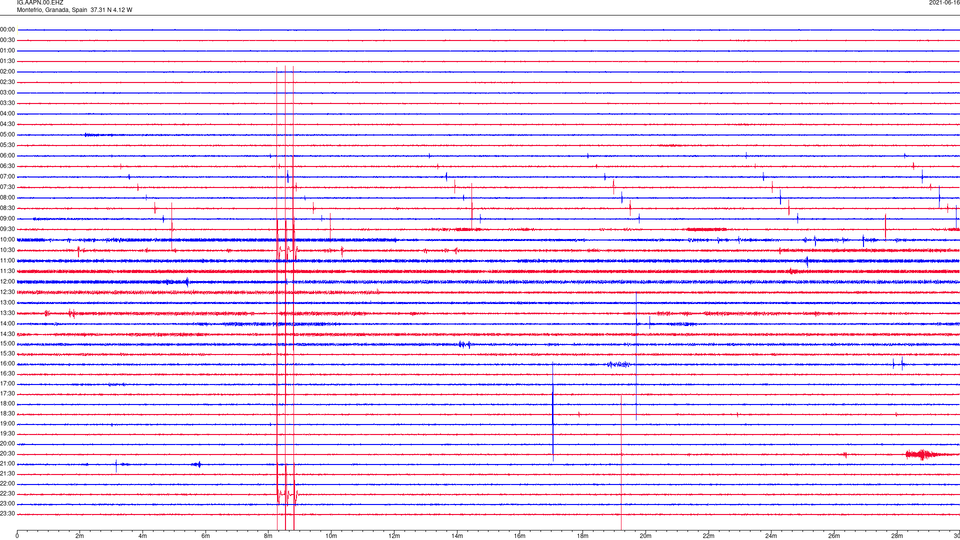
Task: Click the 18m tick on the minute axis
Action: (x=582, y=536)
